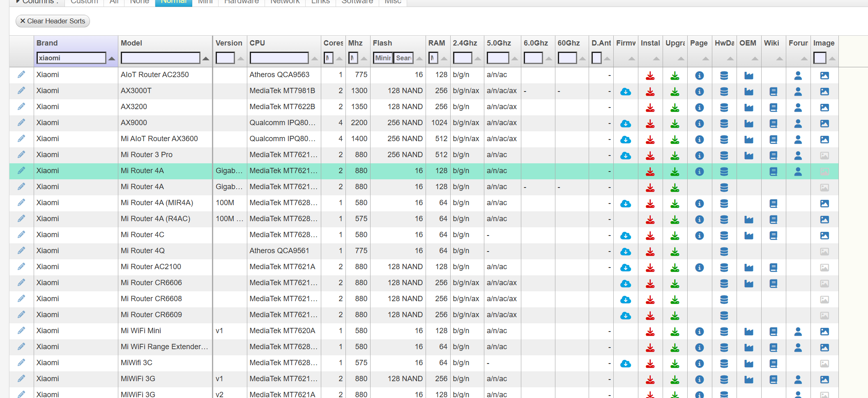Download upgrade image for AX9000
Viewport: 868px width, 398px height.
tap(675, 124)
